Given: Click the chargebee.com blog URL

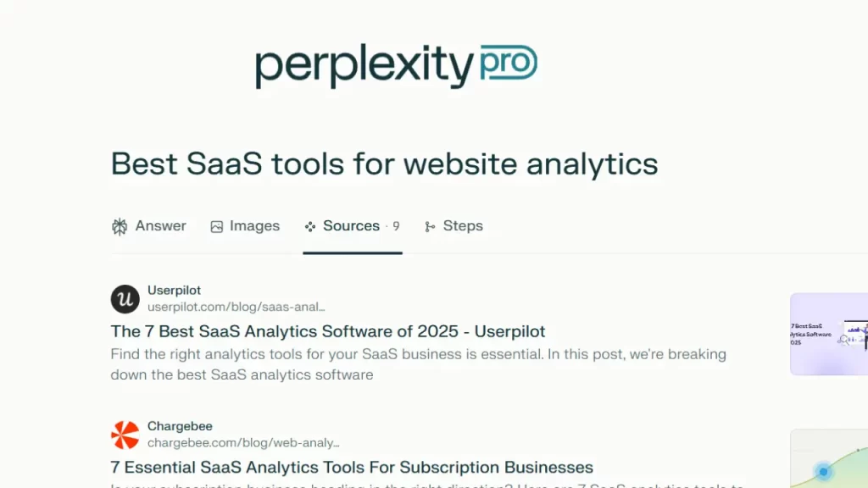Looking at the screenshot, I should (x=243, y=442).
